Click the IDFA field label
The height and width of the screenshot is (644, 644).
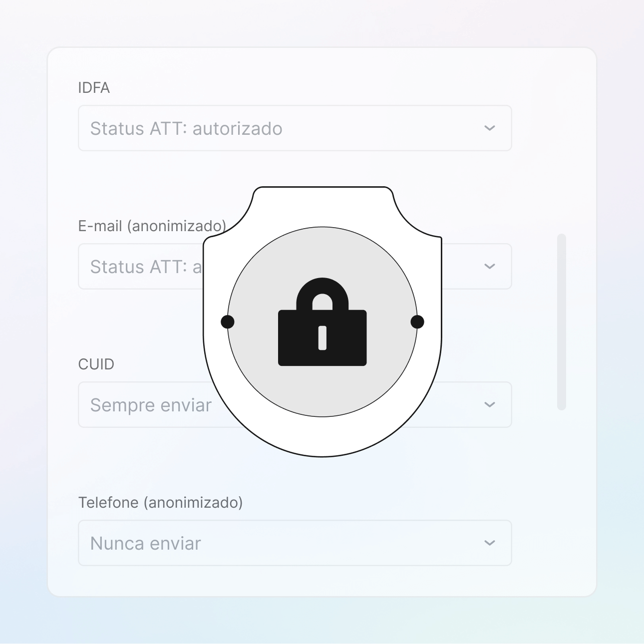tap(94, 88)
